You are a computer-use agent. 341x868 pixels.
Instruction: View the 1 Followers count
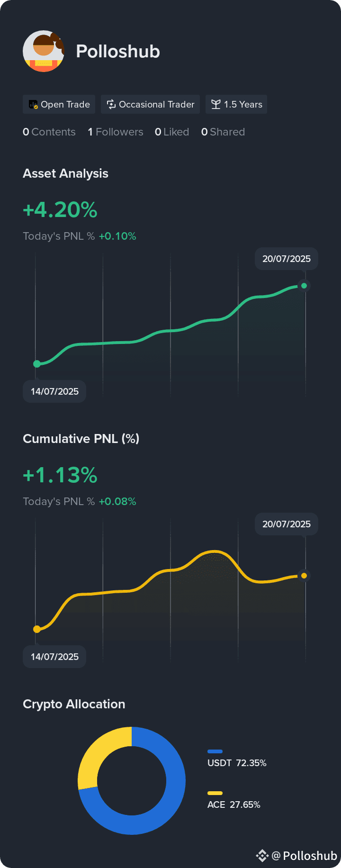click(x=116, y=132)
